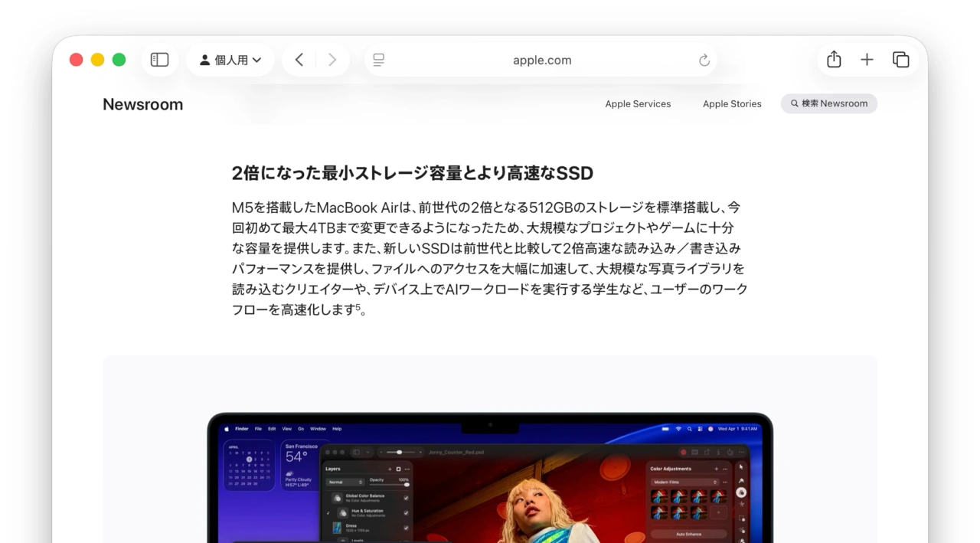Screen dimensions: 980x543
Task: Add a preset with the Color Adjustments plus icon
Action: coord(717,469)
